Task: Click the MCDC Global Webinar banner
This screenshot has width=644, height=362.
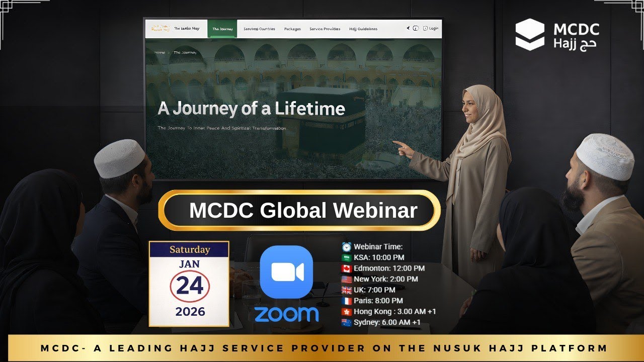Action: (x=299, y=211)
